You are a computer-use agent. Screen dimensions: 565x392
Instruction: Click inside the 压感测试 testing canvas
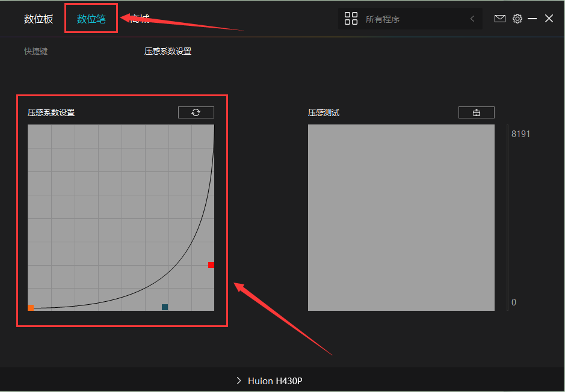click(401, 216)
